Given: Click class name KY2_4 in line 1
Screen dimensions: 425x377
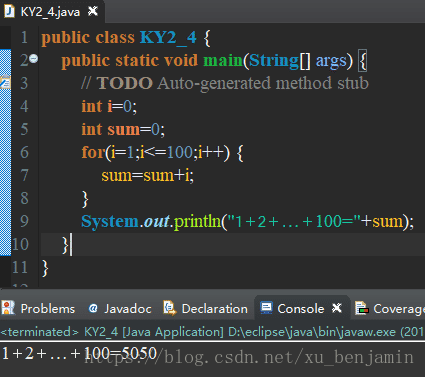Looking at the screenshot, I should [168, 37].
